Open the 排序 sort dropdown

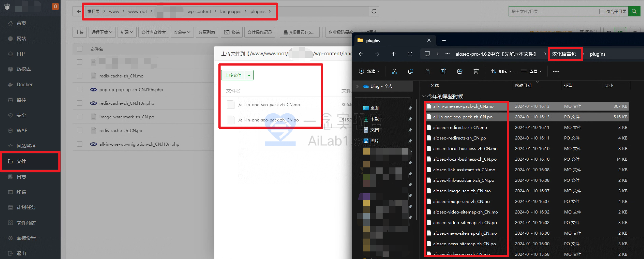point(501,71)
